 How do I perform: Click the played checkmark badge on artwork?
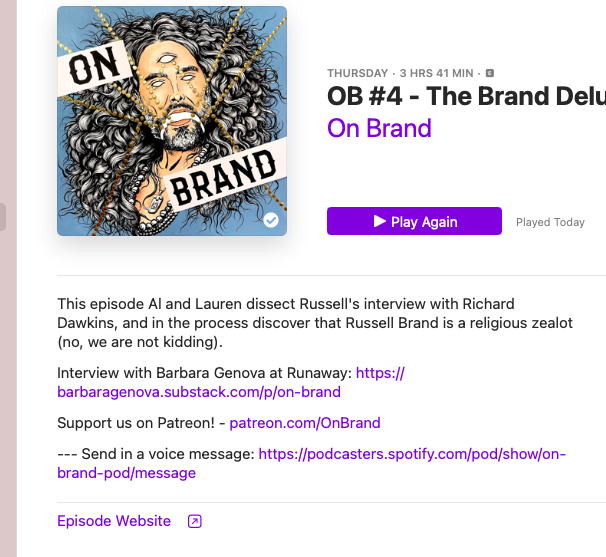[x=271, y=220]
